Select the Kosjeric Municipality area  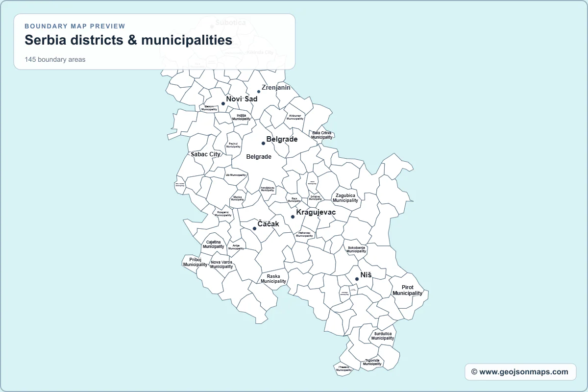pos(223,214)
